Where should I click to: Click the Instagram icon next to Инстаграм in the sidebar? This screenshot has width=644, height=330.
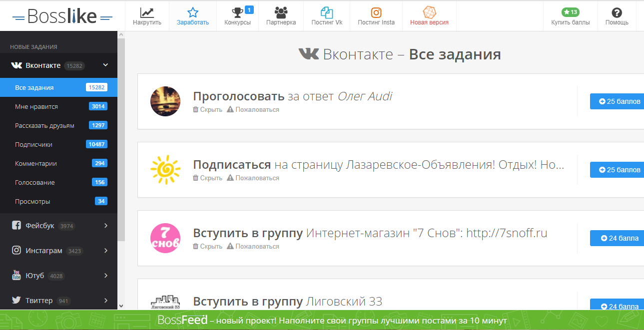pos(16,251)
